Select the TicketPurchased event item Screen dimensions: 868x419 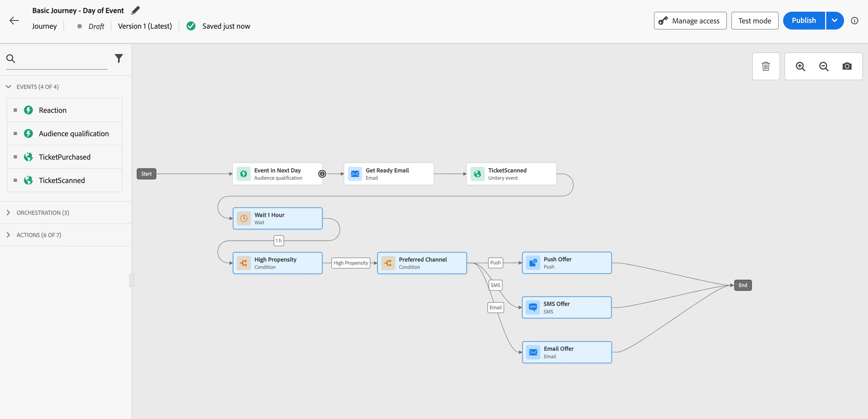point(64,157)
